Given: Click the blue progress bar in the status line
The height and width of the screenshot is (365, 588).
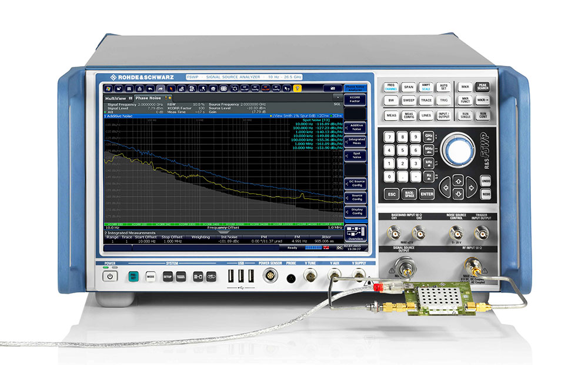Looking at the screenshot, I should (x=313, y=247).
